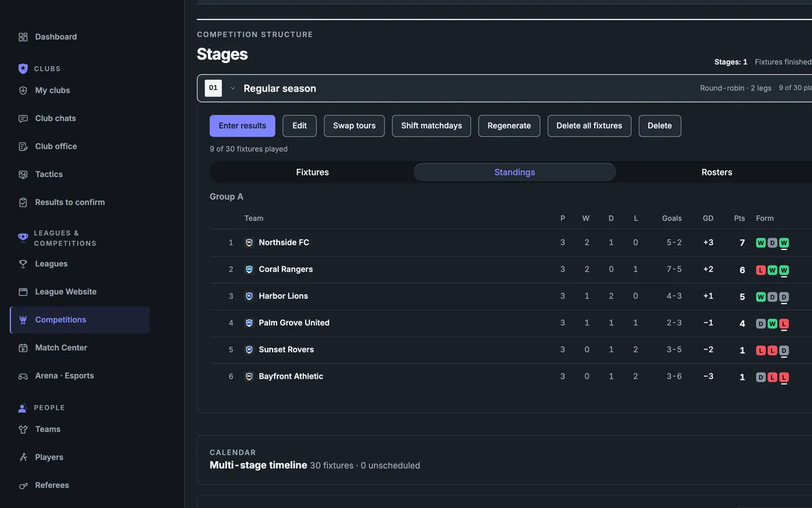
Task: Click Northside FC goals value 5-2
Action: 674,242
